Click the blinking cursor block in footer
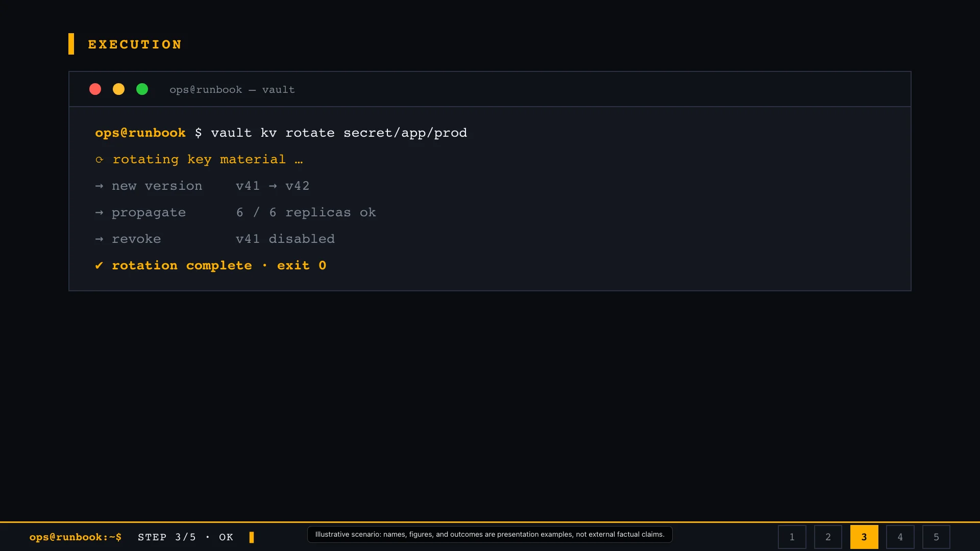The height and width of the screenshot is (551, 980). [252, 537]
